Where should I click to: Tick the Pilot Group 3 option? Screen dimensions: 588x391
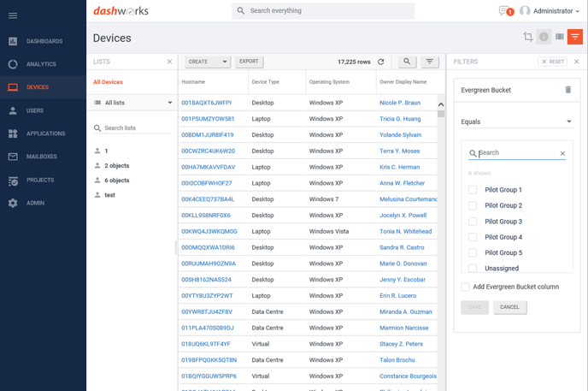(x=473, y=222)
